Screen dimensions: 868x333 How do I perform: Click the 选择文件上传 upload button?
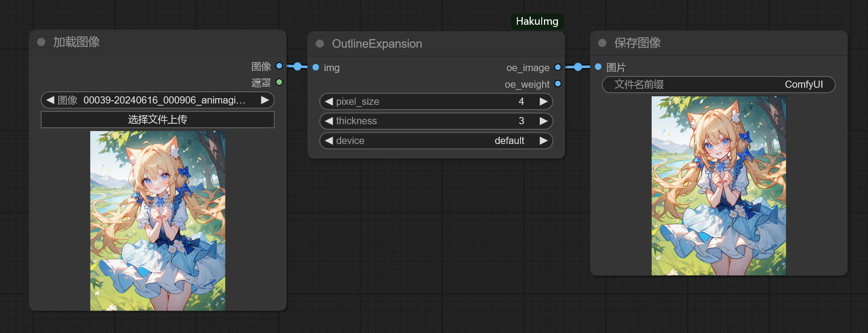(x=158, y=120)
